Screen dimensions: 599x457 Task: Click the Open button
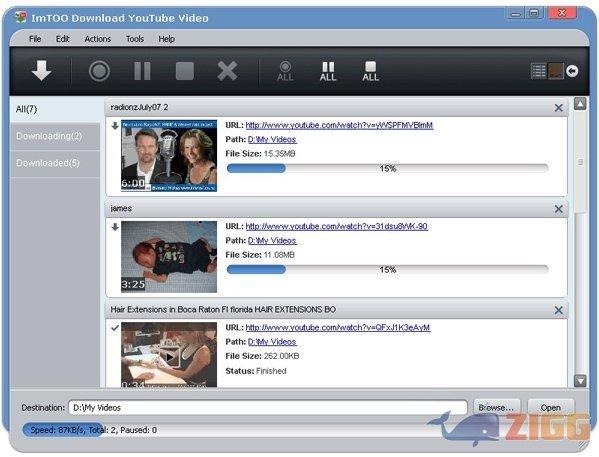(550, 408)
